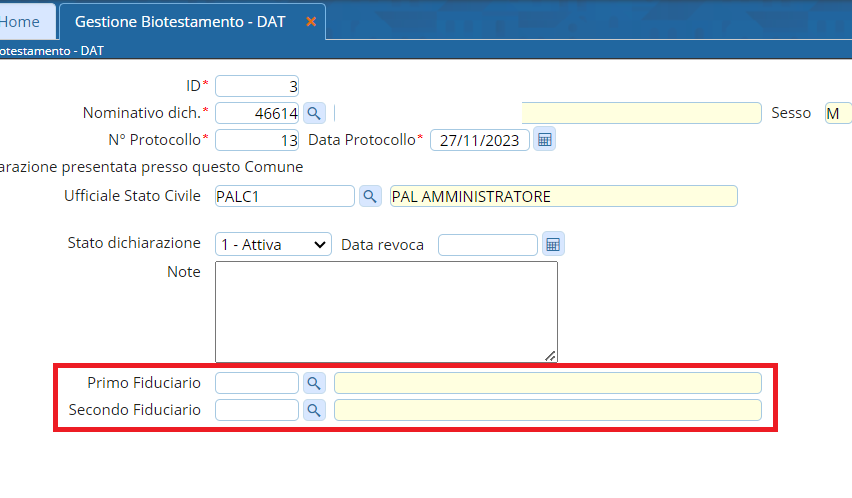Open the Data Protocollo calendar picker

(x=544, y=140)
